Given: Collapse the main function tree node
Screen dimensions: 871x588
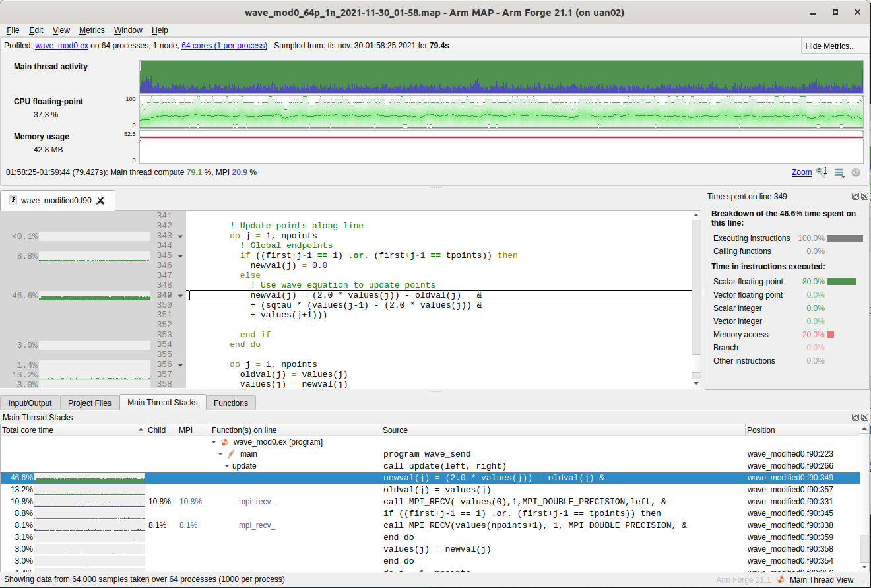Looking at the screenshot, I should point(221,454).
